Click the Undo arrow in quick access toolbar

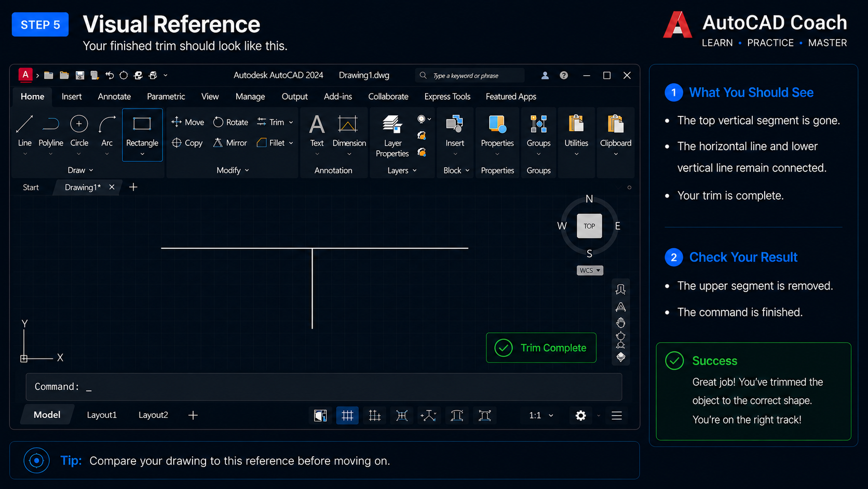[110, 75]
